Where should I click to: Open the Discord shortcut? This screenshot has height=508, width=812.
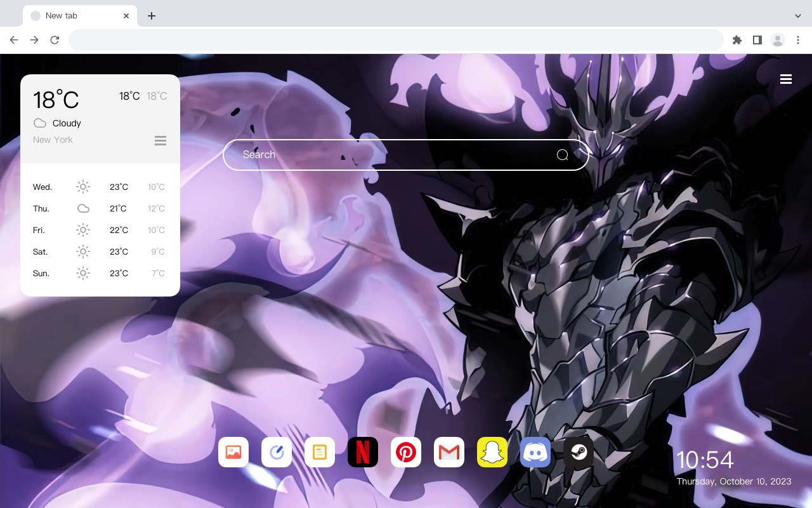pyautogui.click(x=535, y=452)
